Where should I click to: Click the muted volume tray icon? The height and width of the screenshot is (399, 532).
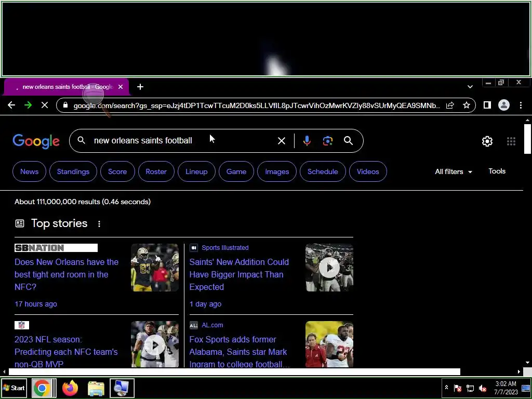[x=482, y=388]
